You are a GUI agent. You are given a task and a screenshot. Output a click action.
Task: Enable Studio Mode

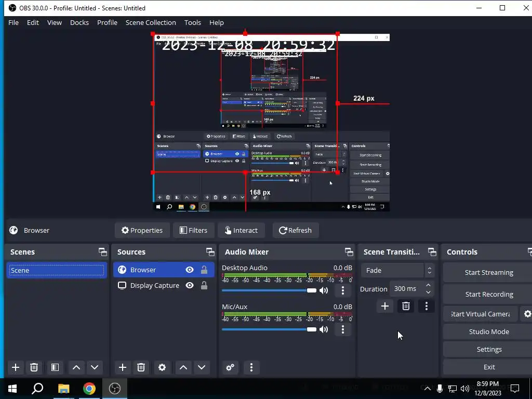(x=488, y=332)
